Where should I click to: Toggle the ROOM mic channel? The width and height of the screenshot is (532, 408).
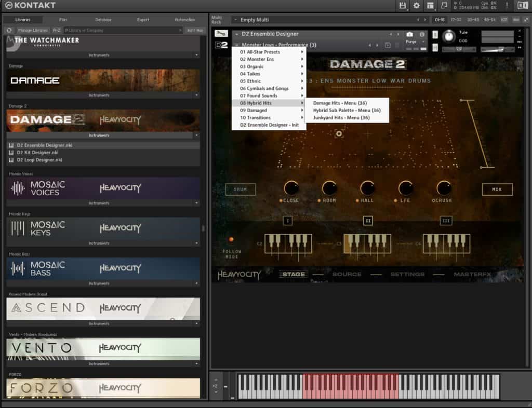320,200
